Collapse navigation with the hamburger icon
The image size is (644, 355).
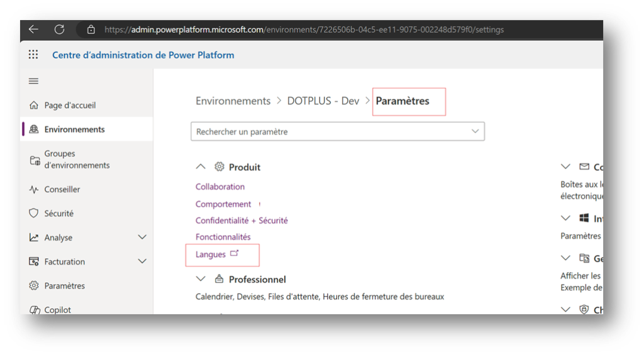(x=34, y=81)
